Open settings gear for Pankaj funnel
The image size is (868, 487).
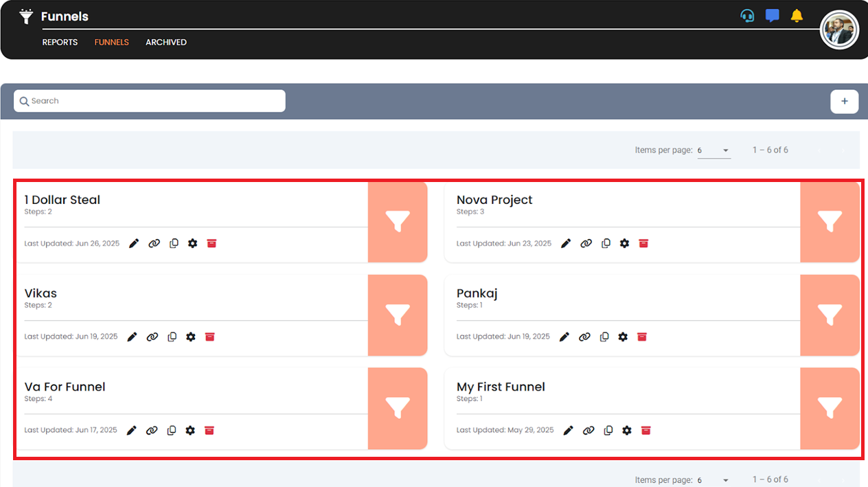(623, 337)
